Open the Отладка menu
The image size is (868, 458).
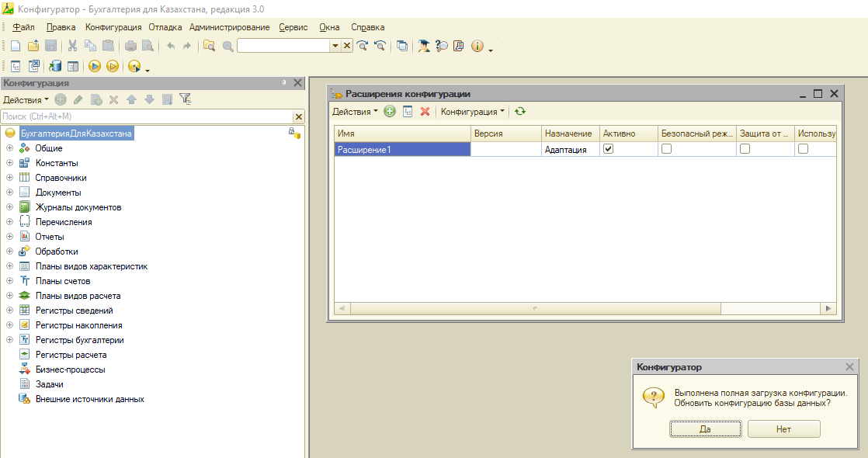tap(165, 27)
